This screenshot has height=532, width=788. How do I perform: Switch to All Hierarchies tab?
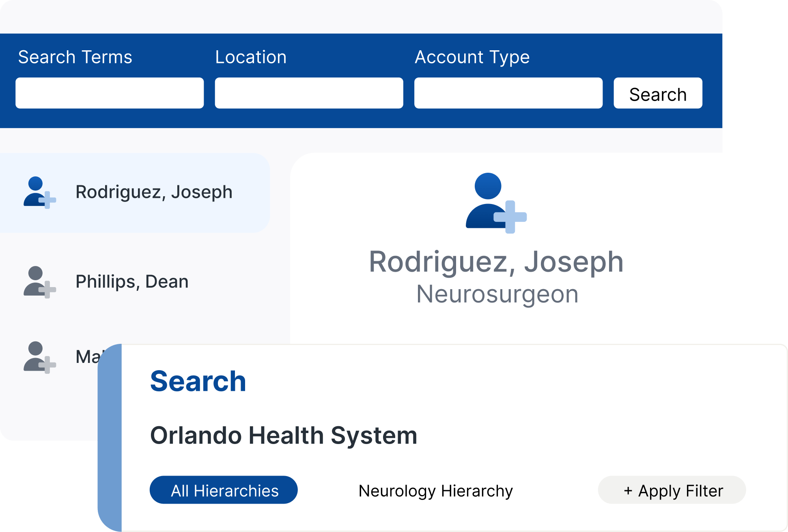224,490
